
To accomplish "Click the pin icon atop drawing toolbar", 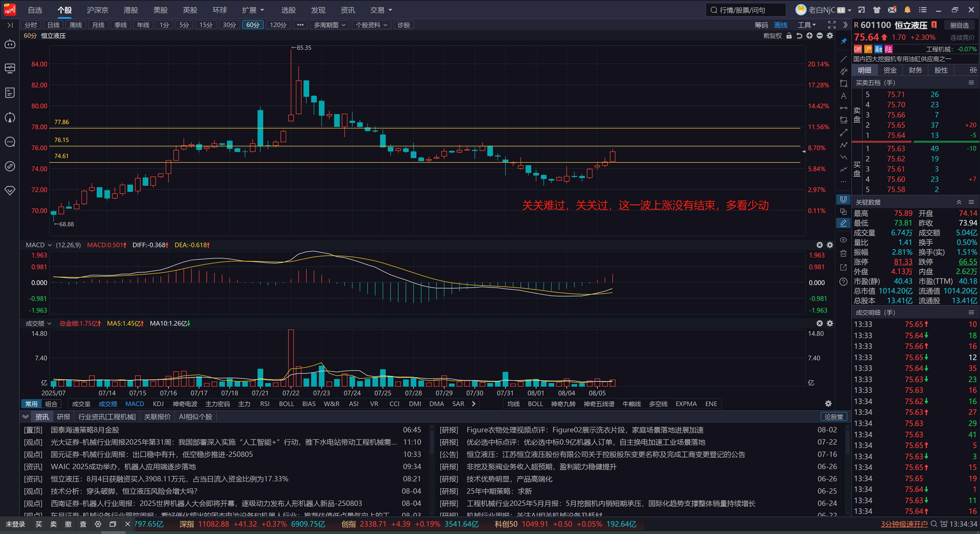I will (843, 41).
